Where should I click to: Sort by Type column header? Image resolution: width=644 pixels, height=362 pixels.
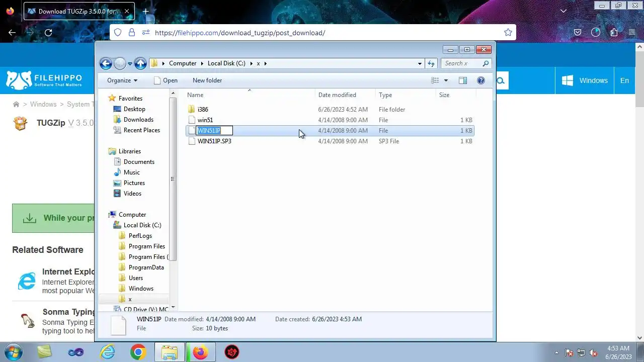[x=406, y=95]
